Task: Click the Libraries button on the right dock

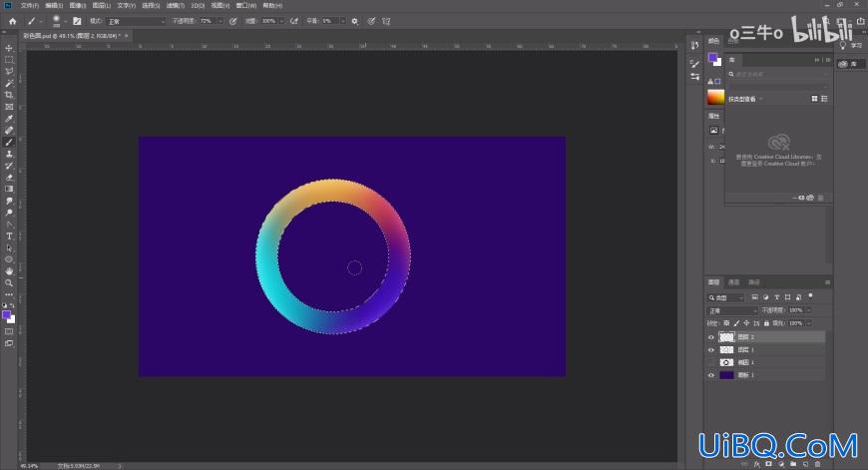Action: pyautogui.click(x=849, y=64)
